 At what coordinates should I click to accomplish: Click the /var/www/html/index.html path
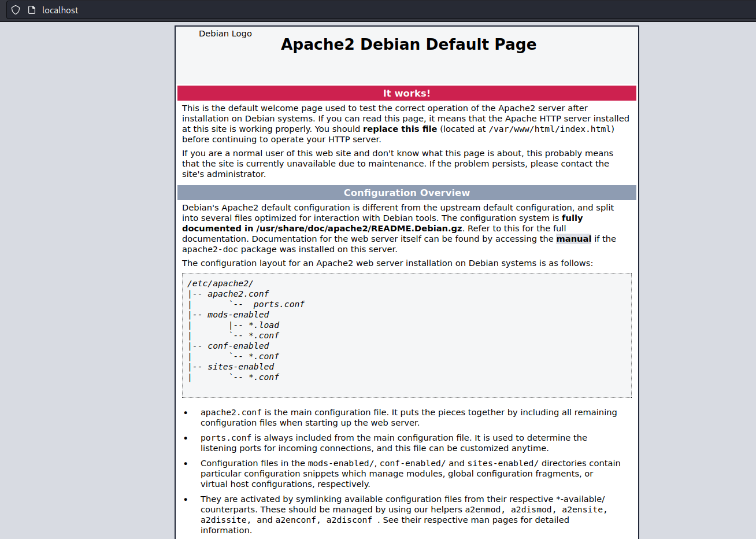click(x=550, y=129)
